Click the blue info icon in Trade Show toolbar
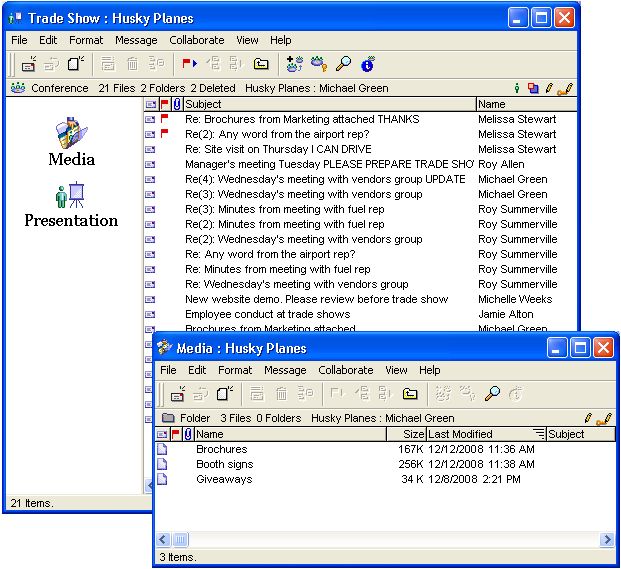Viewport: 621px width, 569px height. (x=367, y=65)
